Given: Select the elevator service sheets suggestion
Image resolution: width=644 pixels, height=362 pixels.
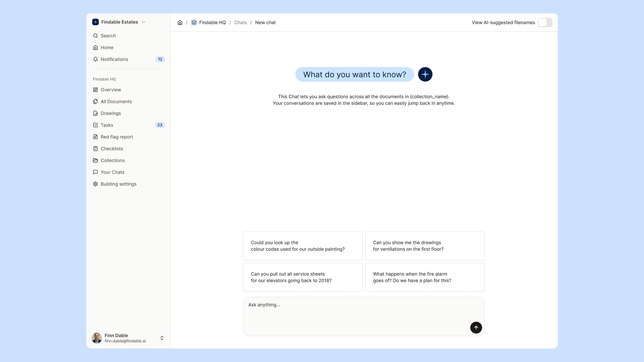Looking at the screenshot, I should [x=303, y=277].
